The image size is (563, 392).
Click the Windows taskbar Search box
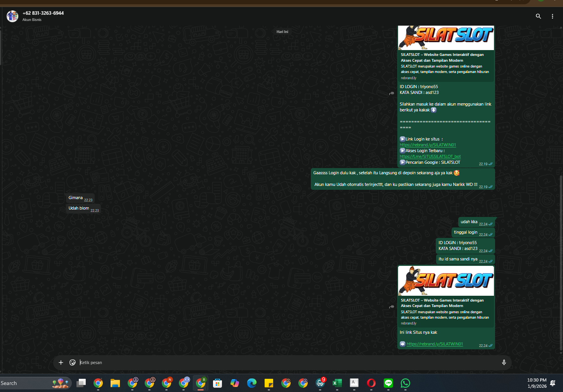(36, 383)
